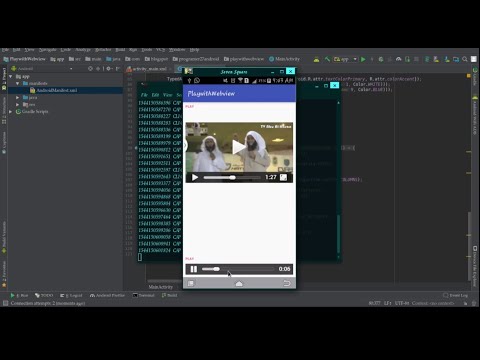Toggle the Project side tab
The image size is (480, 360).
pyautogui.click(x=4, y=79)
